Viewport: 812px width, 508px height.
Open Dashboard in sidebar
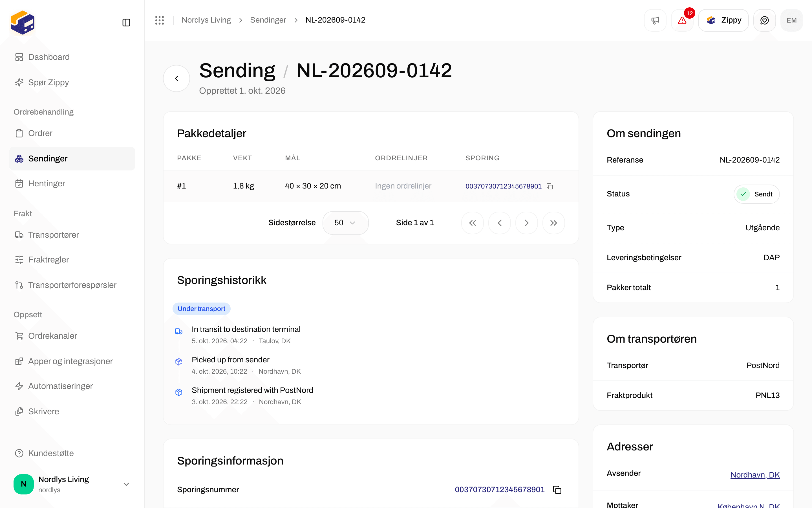pos(72,57)
